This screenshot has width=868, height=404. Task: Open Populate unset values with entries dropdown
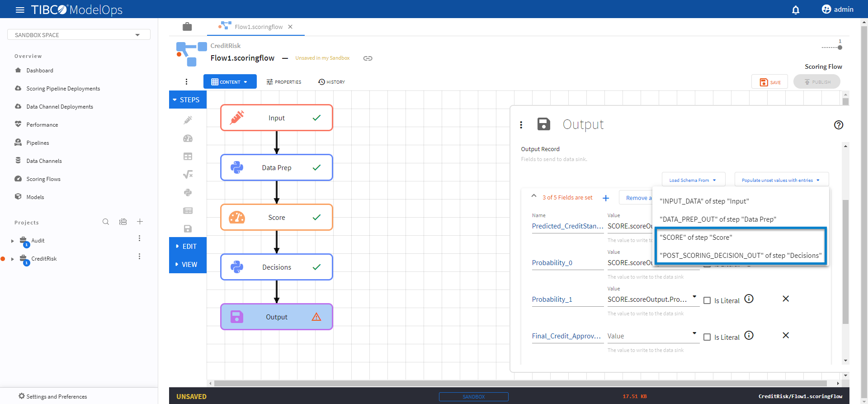point(782,180)
